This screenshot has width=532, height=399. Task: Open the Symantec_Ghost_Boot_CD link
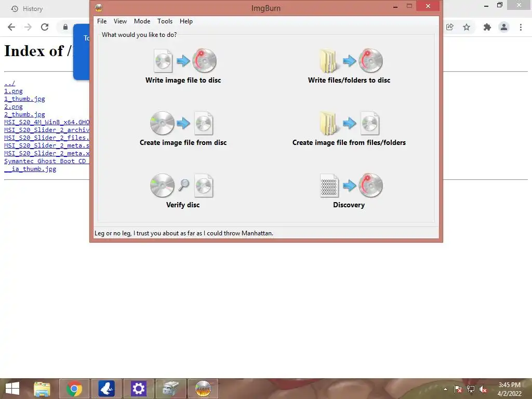pos(47,161)
